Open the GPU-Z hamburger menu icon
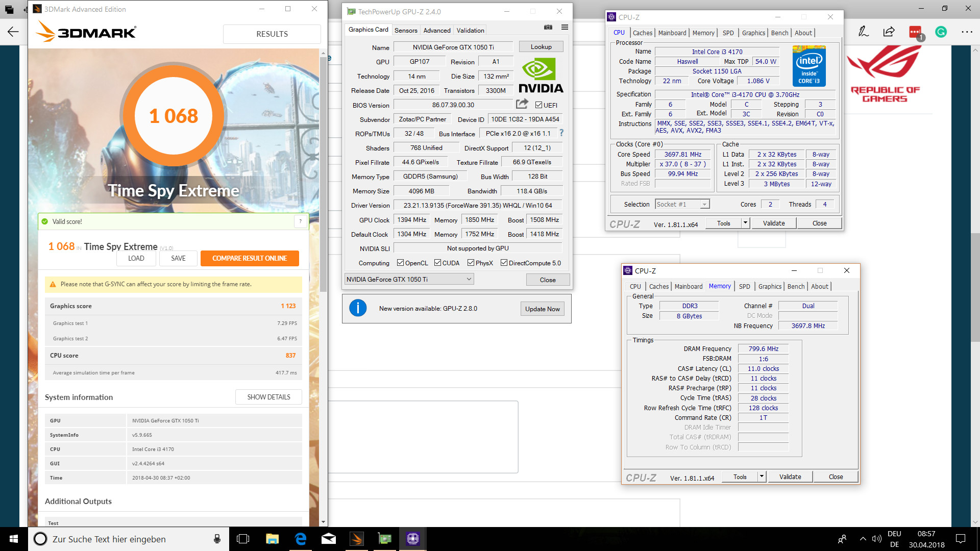The height and width of the screenshot is (551, 980). pos(565,27)
